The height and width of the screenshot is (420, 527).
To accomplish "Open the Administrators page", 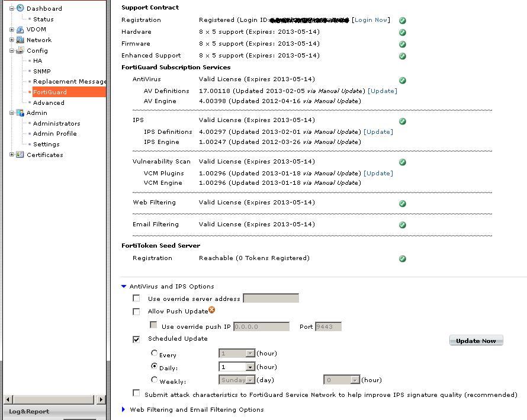I will tap(56, 123).
